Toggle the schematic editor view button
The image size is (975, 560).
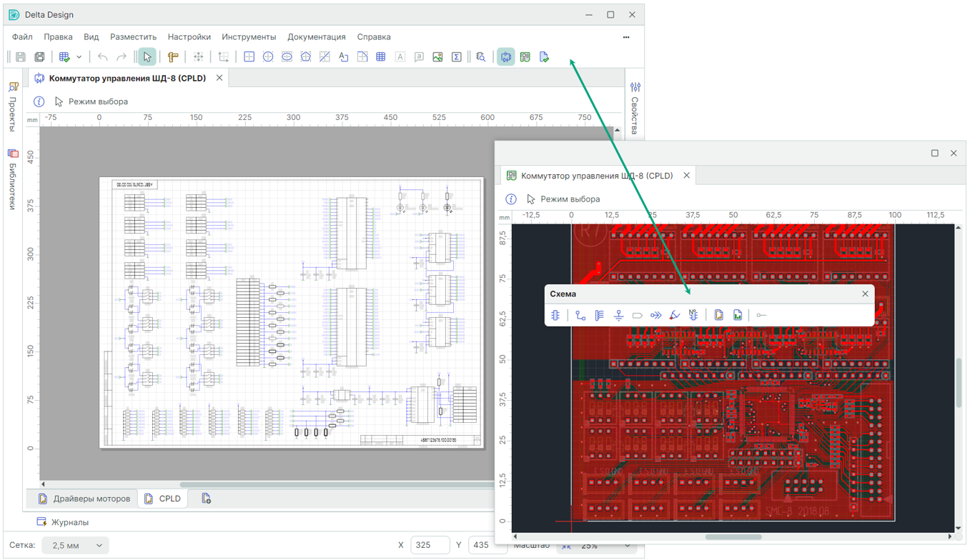pyautogui.click(x=506, y=57)
